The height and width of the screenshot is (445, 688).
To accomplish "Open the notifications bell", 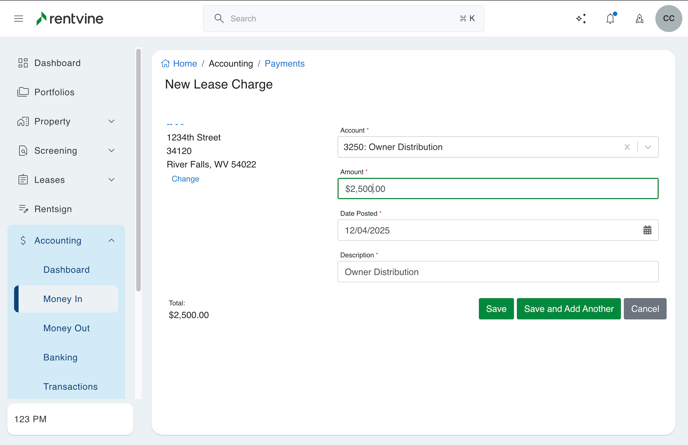I will 610,19.
